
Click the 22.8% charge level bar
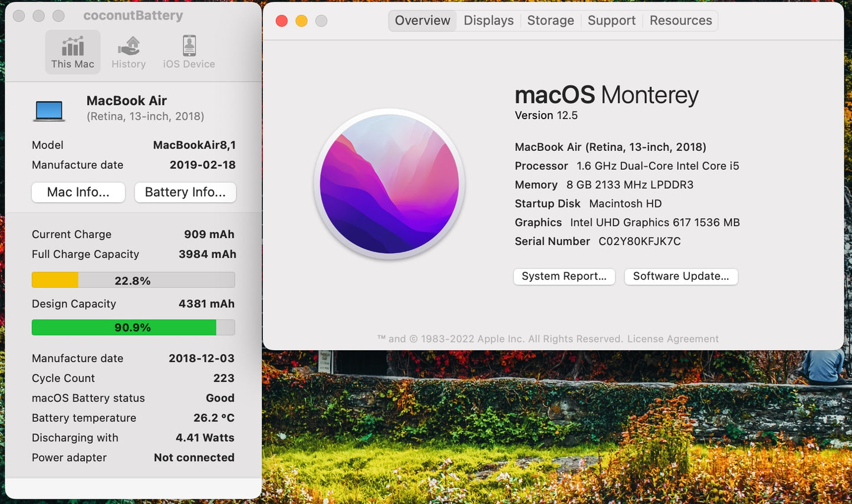pos(133,279)
